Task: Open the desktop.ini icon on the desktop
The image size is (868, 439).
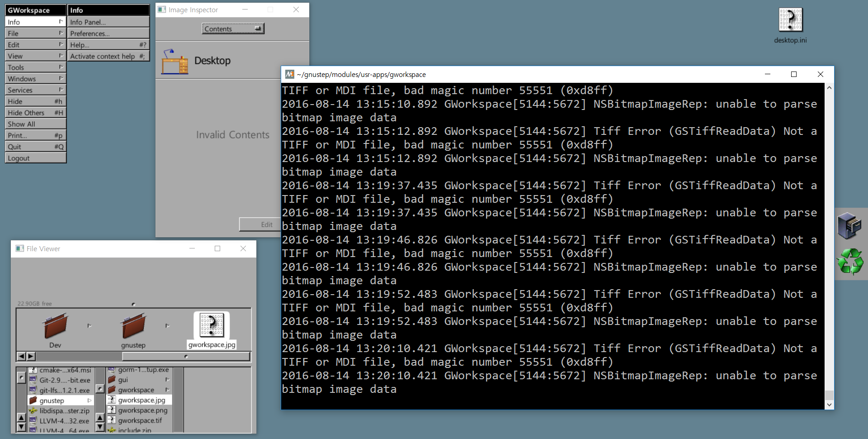Action: point(790,20)
